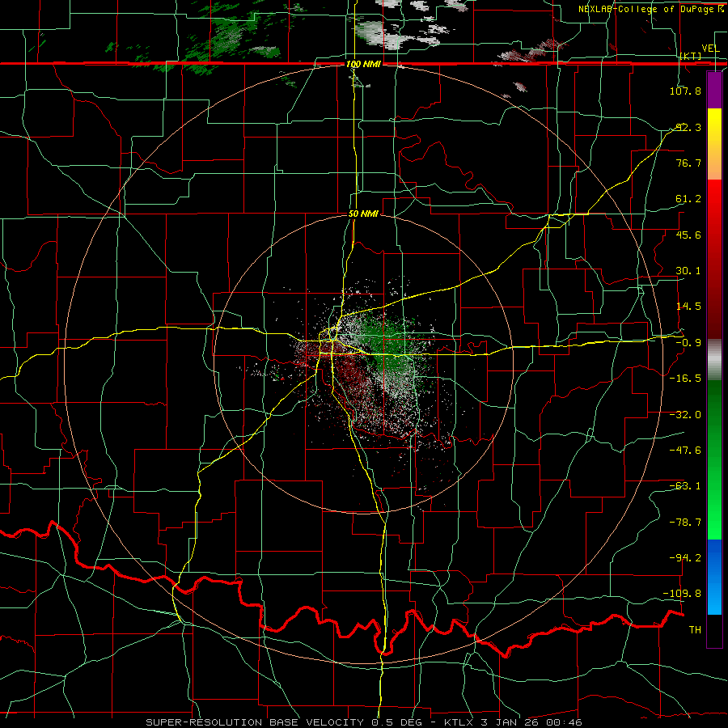
Task: Click the 107.8 velocity scale value
Action: (685, 91)
